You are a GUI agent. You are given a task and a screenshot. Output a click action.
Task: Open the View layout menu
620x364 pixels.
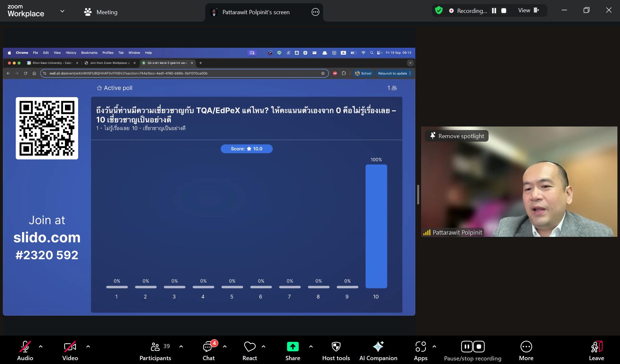[528, 10]
